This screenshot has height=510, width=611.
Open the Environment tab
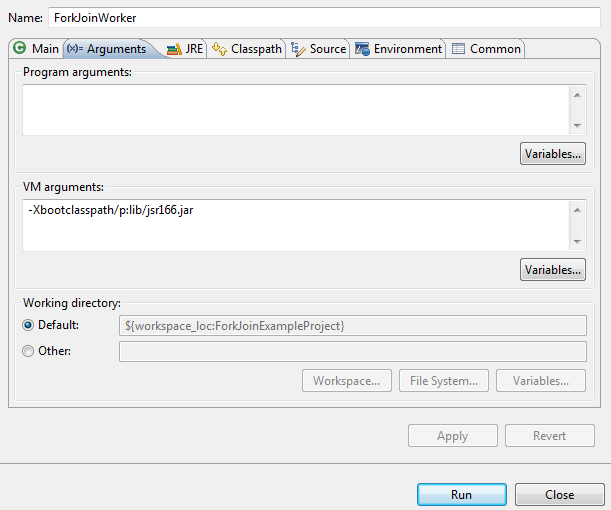pyautogui.click(x=398, y=49)
